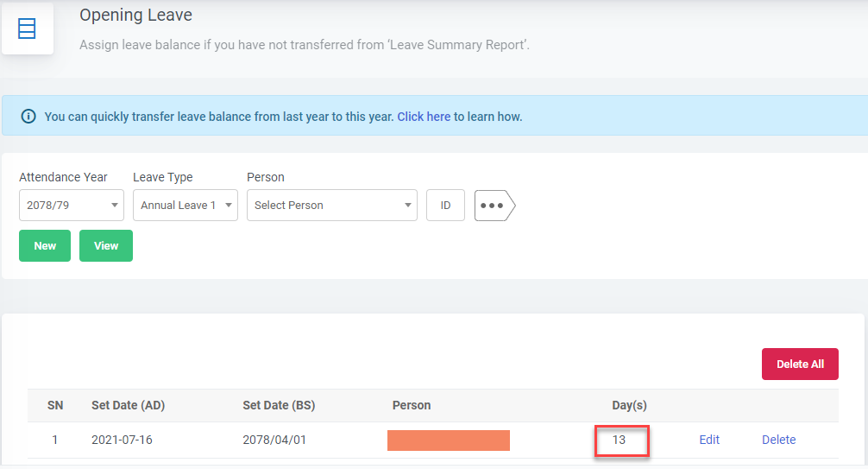
Task: Click the three-dots more filters icon
Action: [494, 205]
